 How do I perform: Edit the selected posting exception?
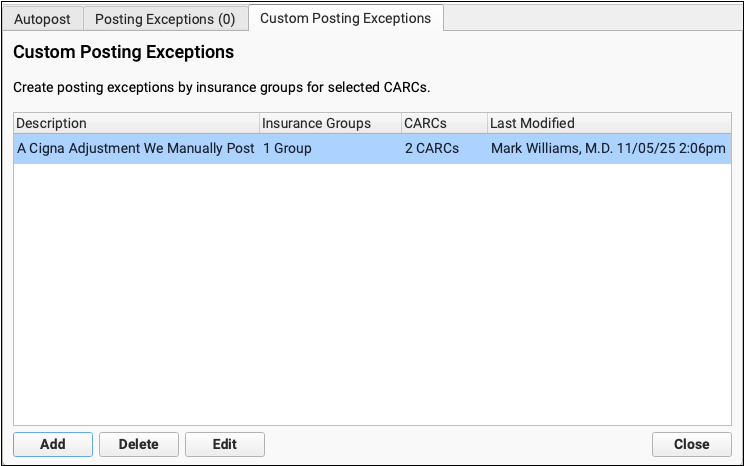(x=225, y=444)
